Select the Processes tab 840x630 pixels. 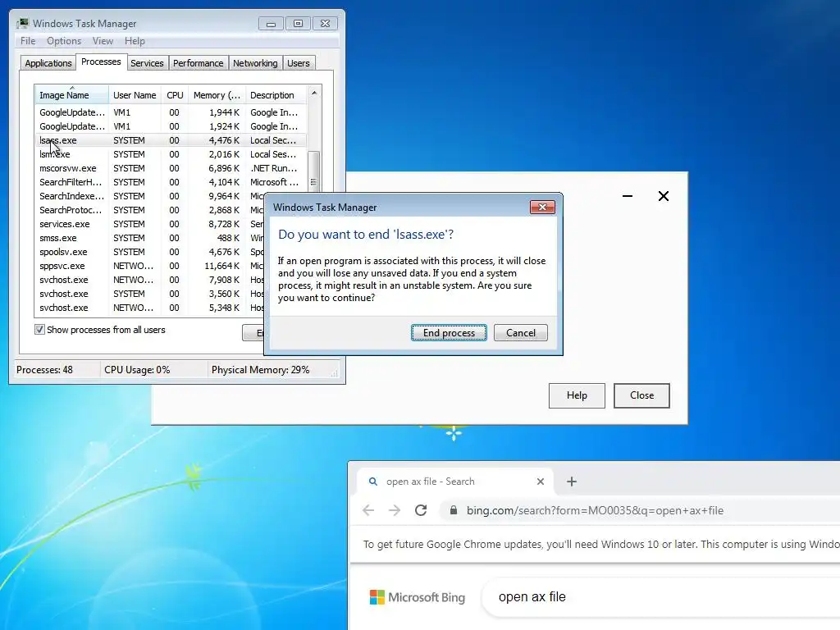(x=101, y=62)
